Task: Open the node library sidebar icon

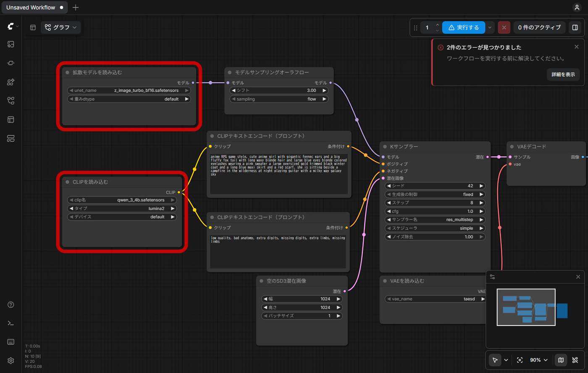Action: 11,63
